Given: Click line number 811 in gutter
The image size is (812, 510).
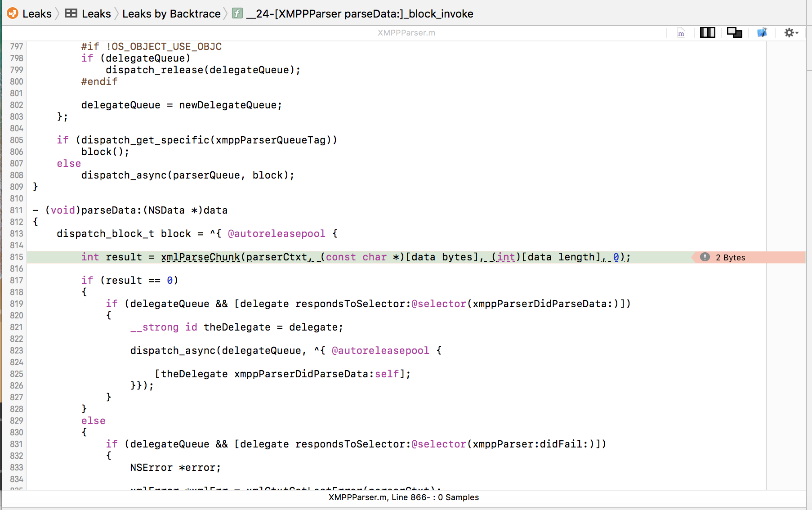Looking at the screenshot, I should (x=17, y=210).
